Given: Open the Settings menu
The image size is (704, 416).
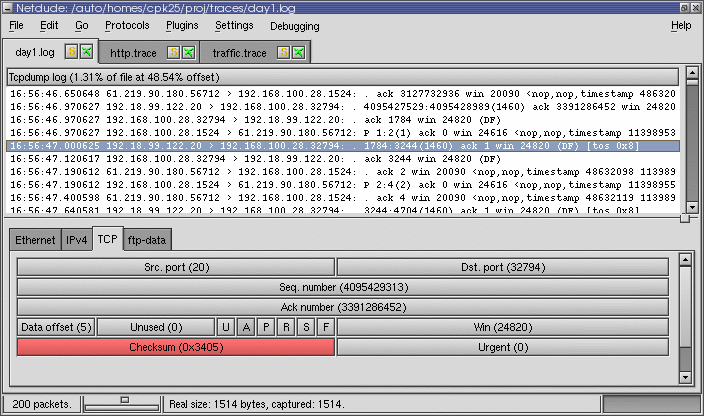Looking at the screenshot, I should 234,26.
